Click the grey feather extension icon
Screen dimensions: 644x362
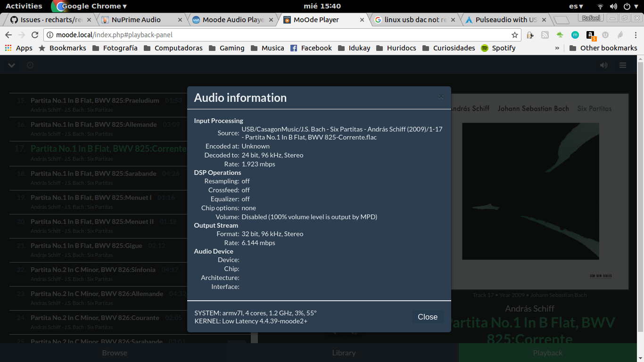(x=620, y=35)
